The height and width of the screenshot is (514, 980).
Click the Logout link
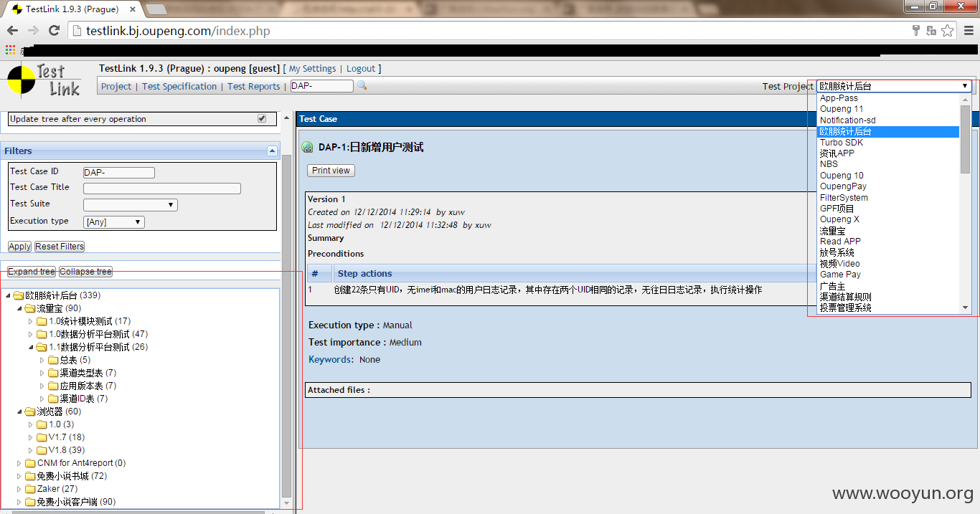point(361,69)
